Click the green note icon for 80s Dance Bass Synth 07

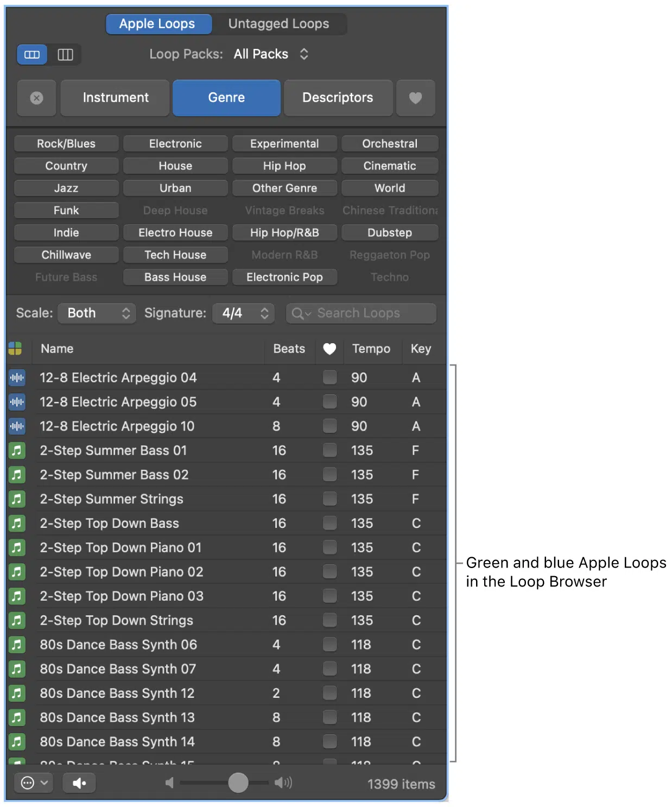tap(17, 669)
